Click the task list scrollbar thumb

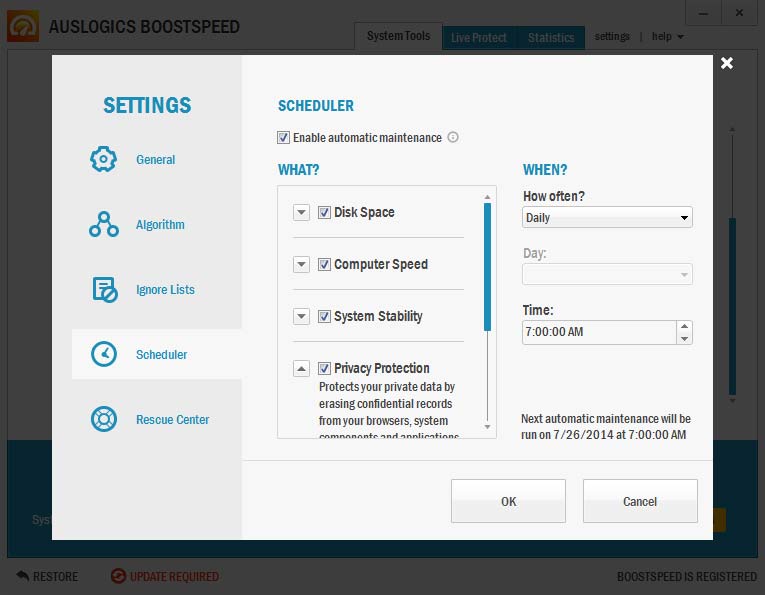pos(487,267)
